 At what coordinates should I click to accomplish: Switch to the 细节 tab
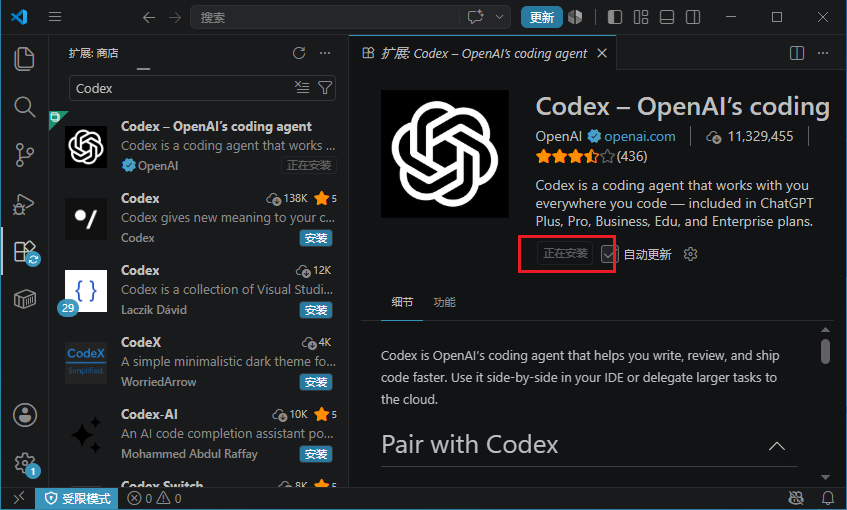402,303
